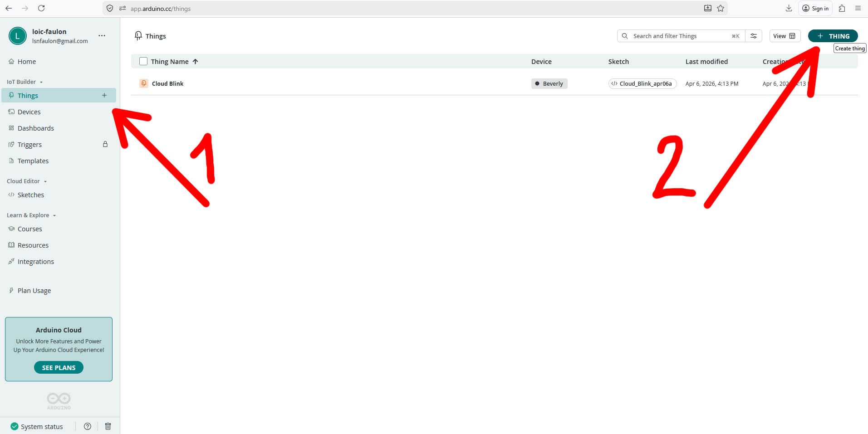Open the browser downloads panel
The image size is (868, 434).
point(789,8)
